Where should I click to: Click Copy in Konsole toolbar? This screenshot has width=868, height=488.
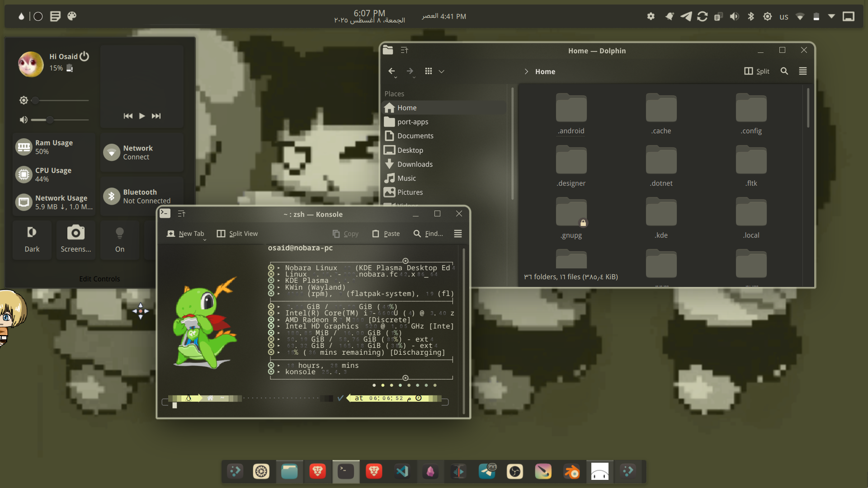(x=345, y=234)
